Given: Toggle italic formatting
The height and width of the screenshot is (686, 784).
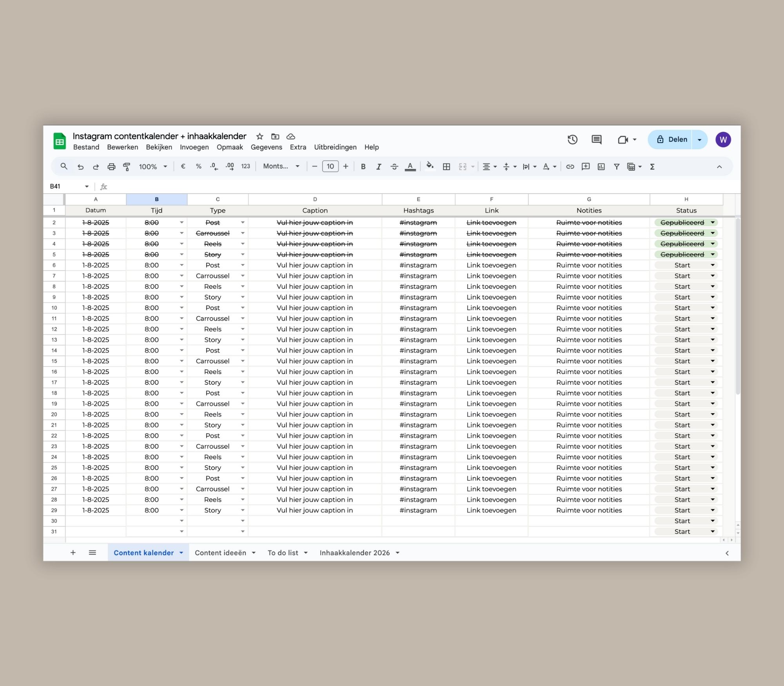Looking at the screenshot, I should [x=379, y=167].
